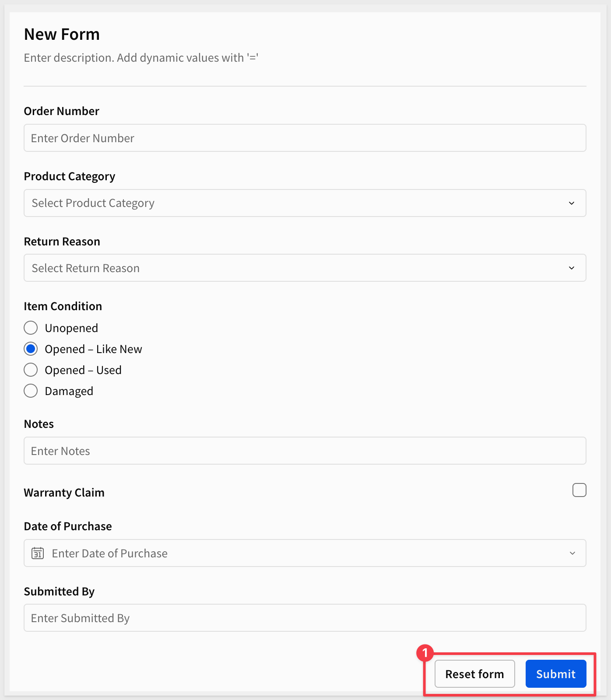Focus the Enter Order Number field
The width and height of the screenshot is (611, 700).
point(305,138)
